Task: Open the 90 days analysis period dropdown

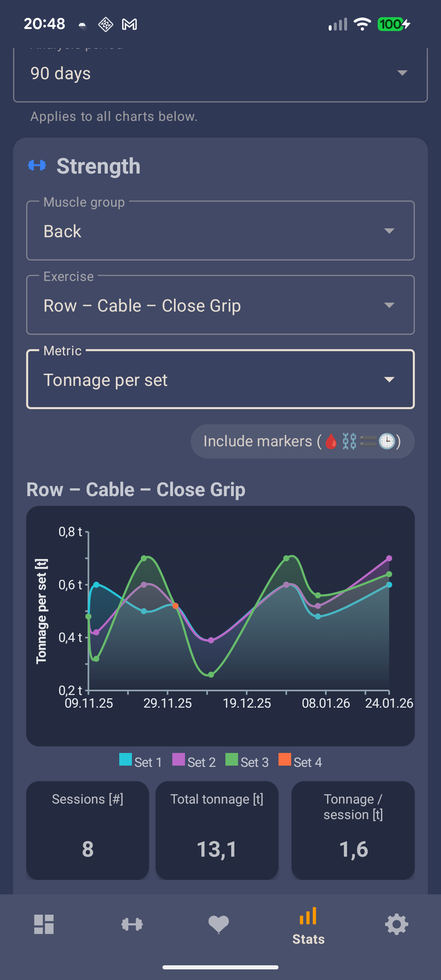Action: tap(220, 73)
